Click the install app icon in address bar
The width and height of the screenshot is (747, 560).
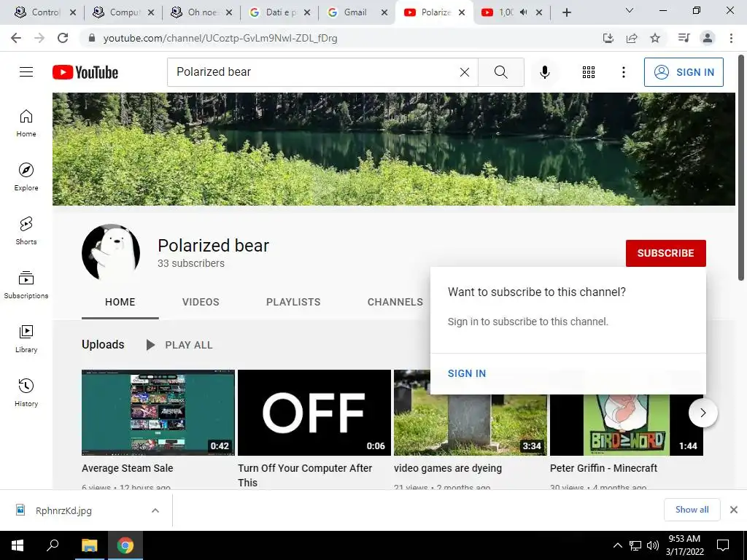[x=608, y=38]
